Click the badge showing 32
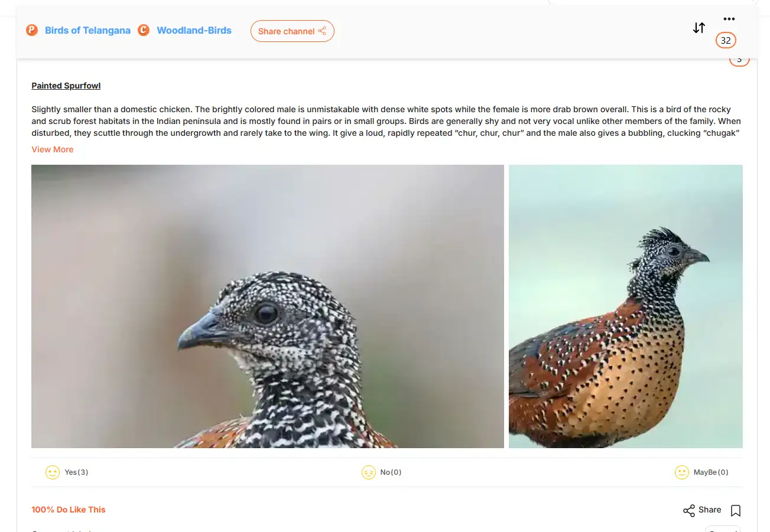The width and height of the screenshot is (770, 532). 726,40
